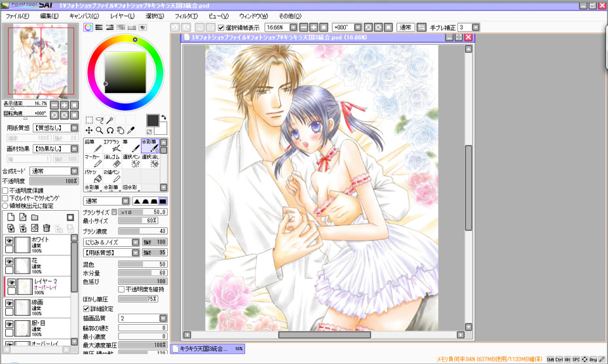608x364 pixels.
Task: Uncheck 選択領域表示 in the toolbar
Action: (x=221, y=27)
